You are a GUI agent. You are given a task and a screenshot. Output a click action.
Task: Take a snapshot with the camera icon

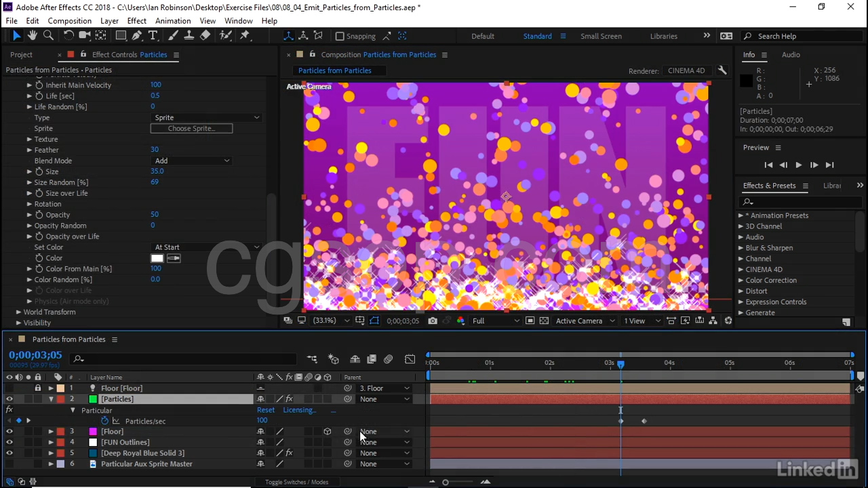(433, 321)
